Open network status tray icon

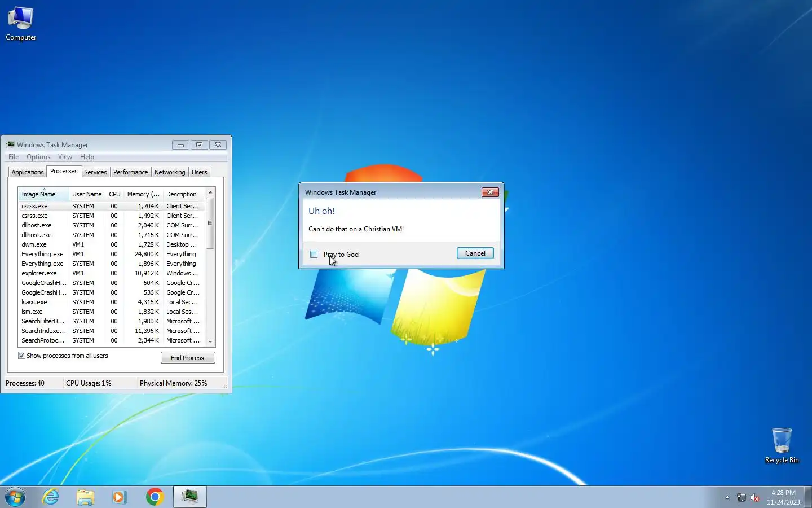coord(741,497)
